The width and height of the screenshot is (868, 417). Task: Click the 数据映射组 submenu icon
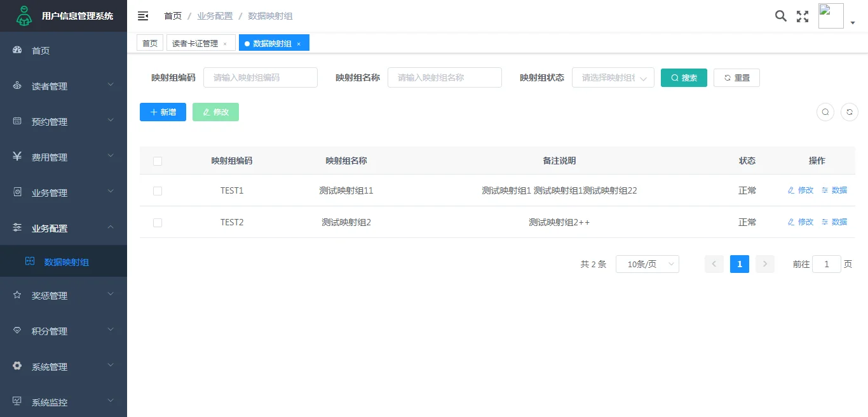(x=30, y=261)
